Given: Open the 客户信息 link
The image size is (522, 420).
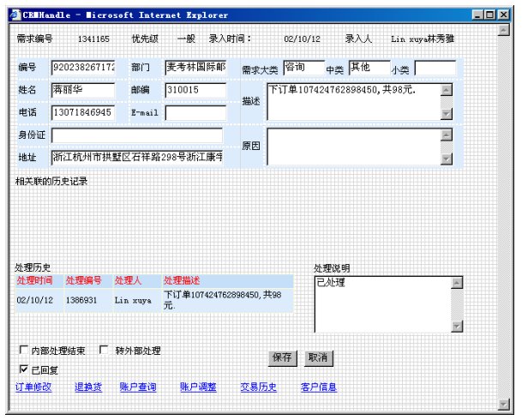Looking at the screenshot, I should (319, 387).
